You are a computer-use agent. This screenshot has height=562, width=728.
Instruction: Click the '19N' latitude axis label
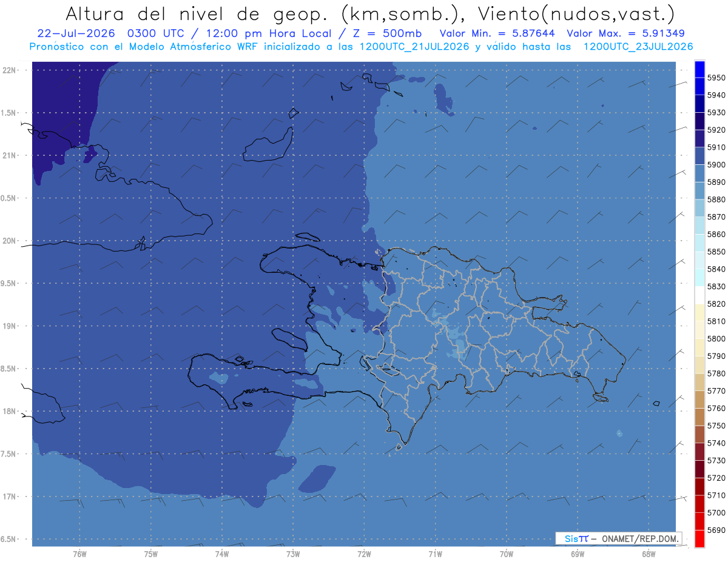(10, 326)
